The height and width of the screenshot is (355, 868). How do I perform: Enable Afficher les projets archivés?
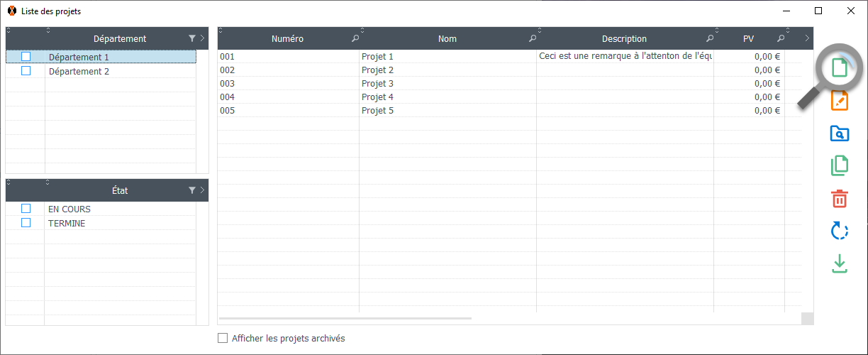[223, 339]
